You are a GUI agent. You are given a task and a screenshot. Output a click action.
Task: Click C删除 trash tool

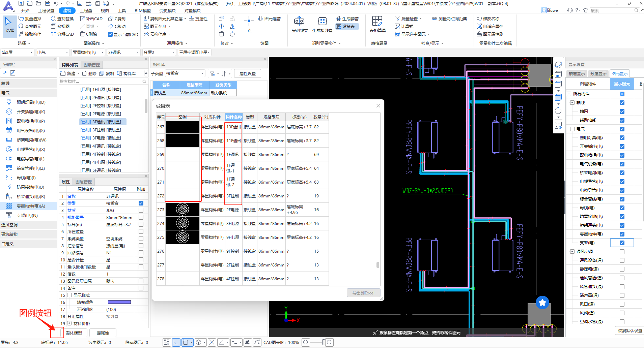(x=88, y=34)
